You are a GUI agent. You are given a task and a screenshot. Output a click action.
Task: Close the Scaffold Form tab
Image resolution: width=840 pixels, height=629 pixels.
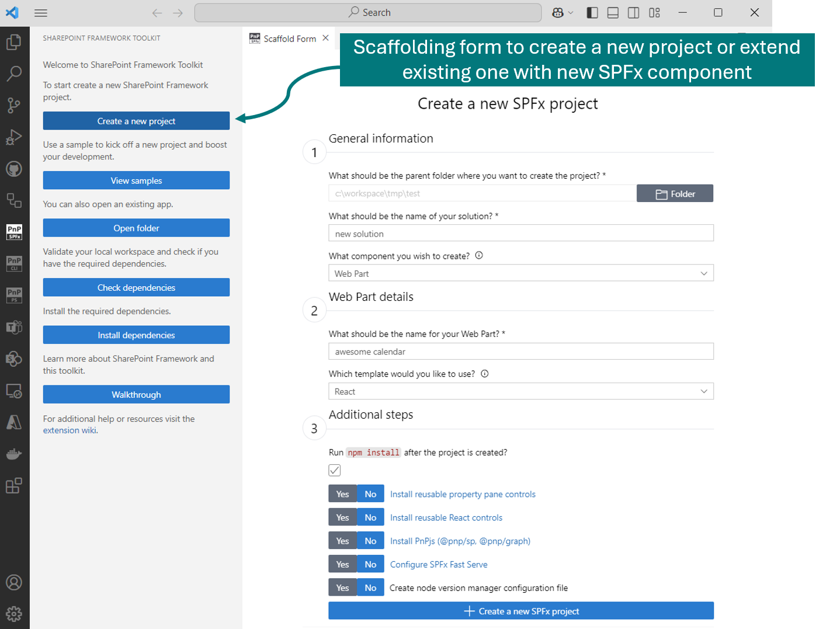coord(326,38)
